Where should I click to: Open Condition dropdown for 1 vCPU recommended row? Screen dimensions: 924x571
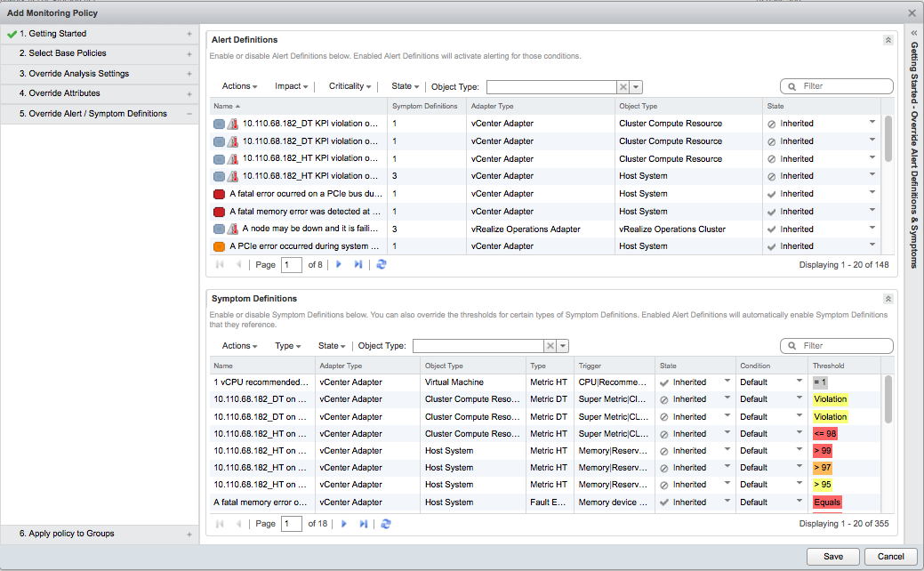[x=798, y=382]
